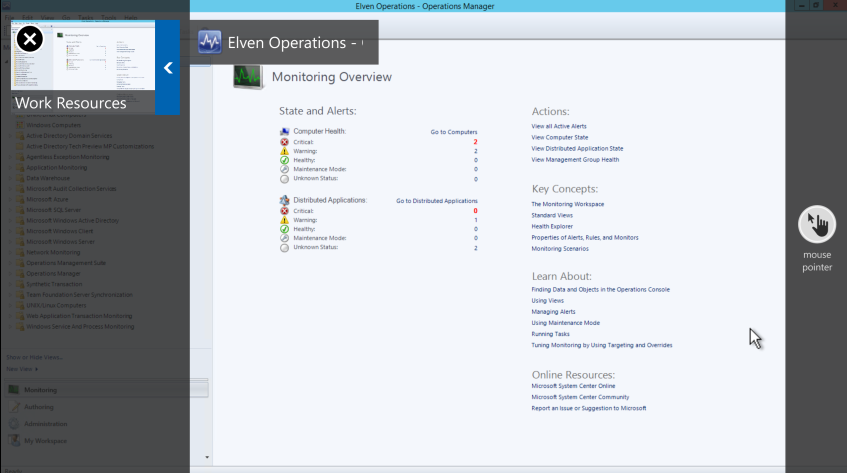Open View Distributed Application State link
Viewport: 847px width, 473px height.
coord(577,148)
